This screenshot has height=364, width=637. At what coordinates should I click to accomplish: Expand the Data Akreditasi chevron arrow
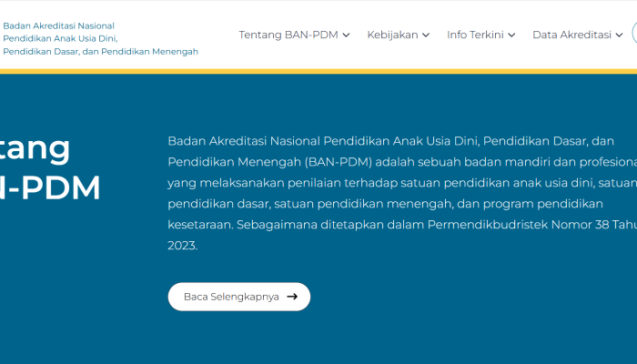tap(619, 35)
